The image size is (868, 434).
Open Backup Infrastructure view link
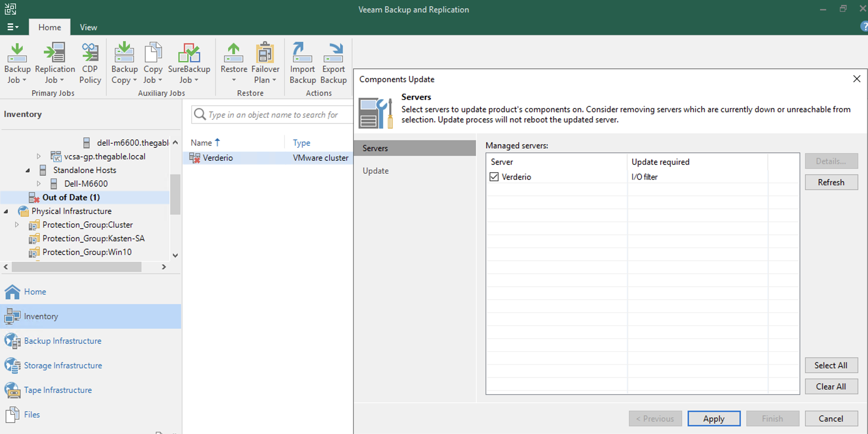pyautogui.click(x=62, y=341)
